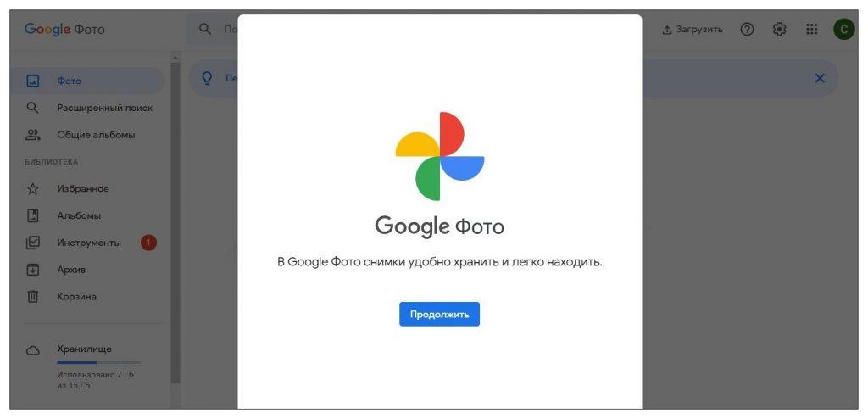Open Общие альбомы people icon
The height and width of the screenshot is (419, 868).
33,135
